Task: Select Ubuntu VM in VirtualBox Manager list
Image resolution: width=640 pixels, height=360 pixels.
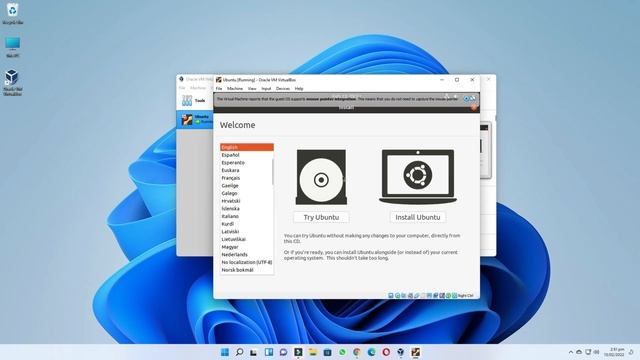Action: 195,119
